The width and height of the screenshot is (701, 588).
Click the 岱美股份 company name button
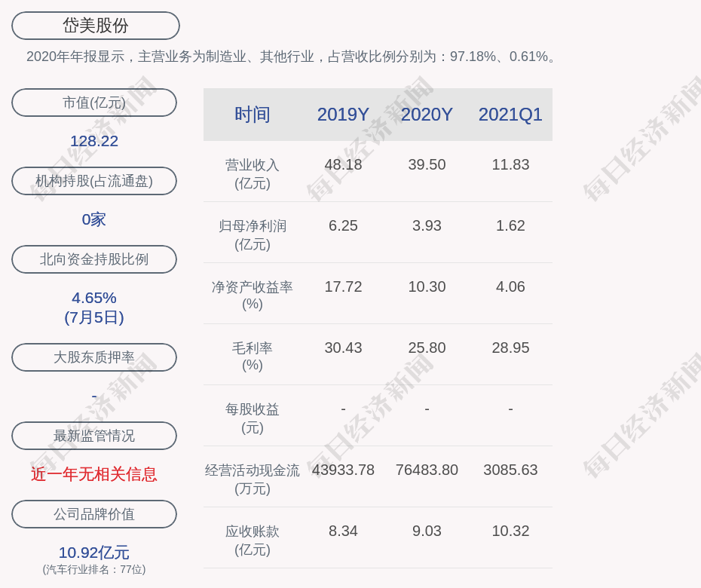[96, 26]
